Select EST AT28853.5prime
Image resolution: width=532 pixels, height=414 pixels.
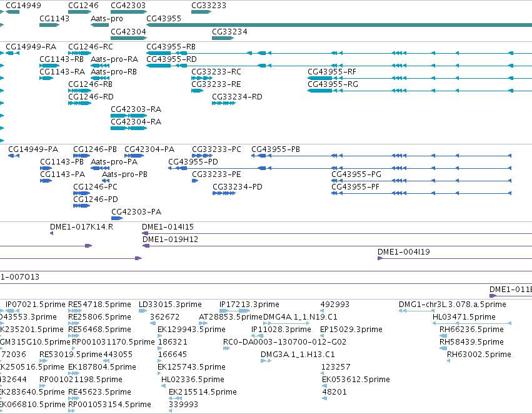tap(231, 317)
